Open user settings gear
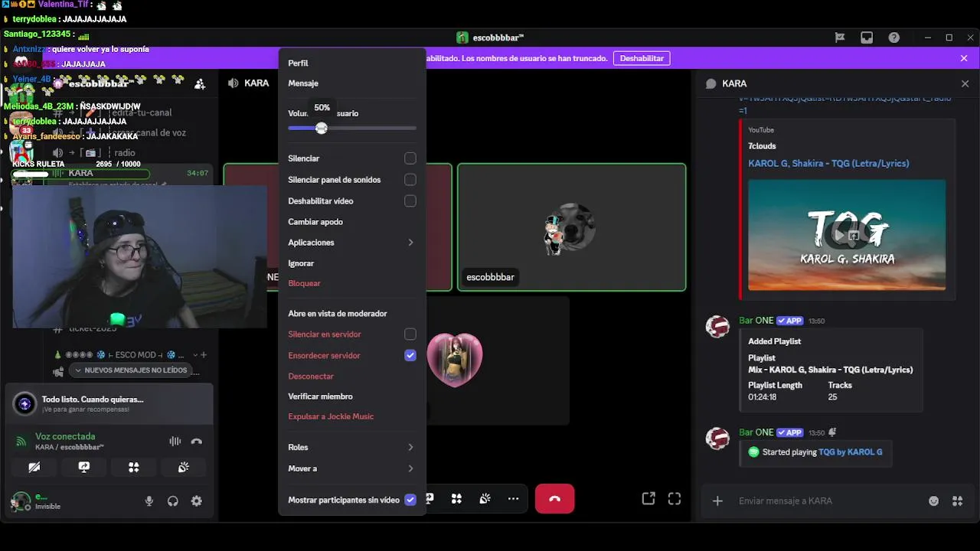 [x=197, y=501]
